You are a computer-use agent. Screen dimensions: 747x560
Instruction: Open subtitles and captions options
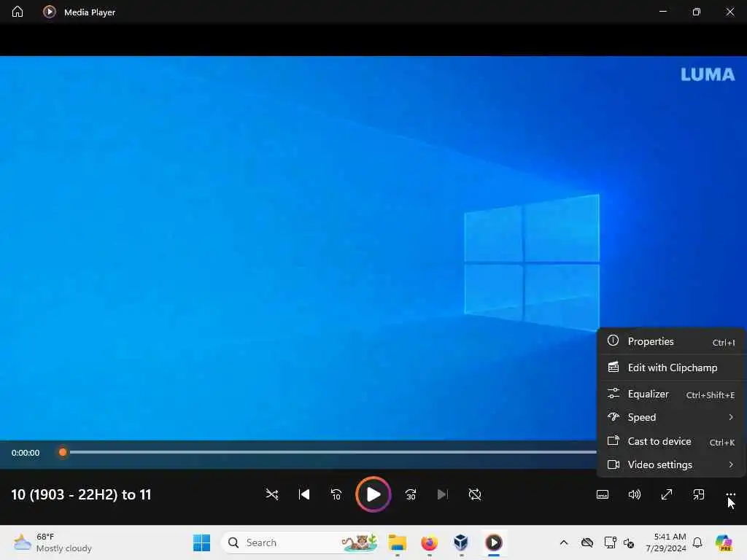(602, 494)
